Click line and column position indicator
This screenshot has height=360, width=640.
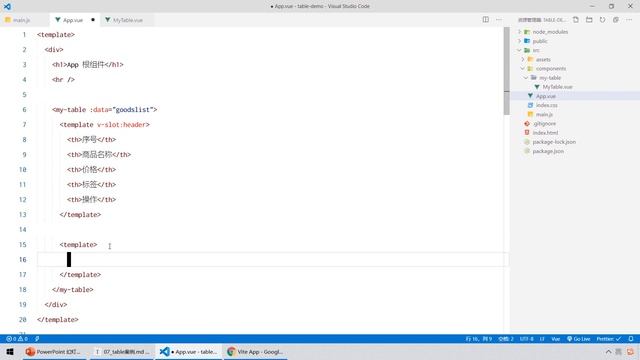pyautogui.click(x=479, y=339)
